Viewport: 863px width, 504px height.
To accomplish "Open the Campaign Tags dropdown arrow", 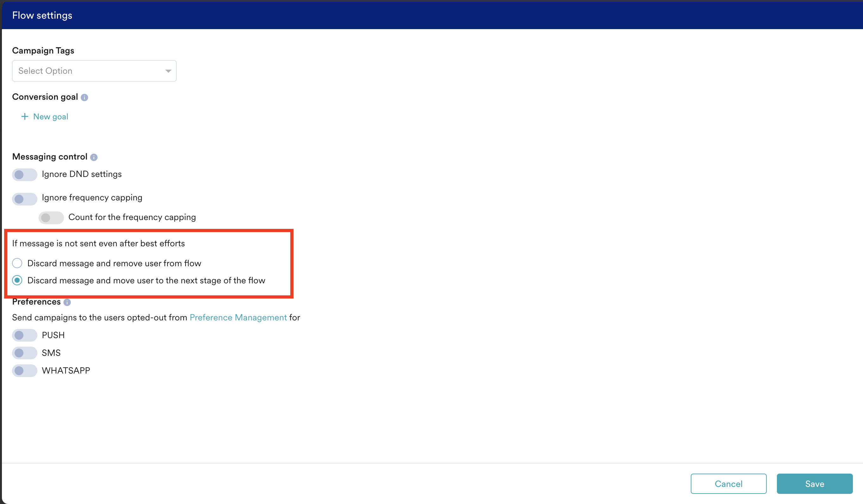I will click(x=168, y=71).
